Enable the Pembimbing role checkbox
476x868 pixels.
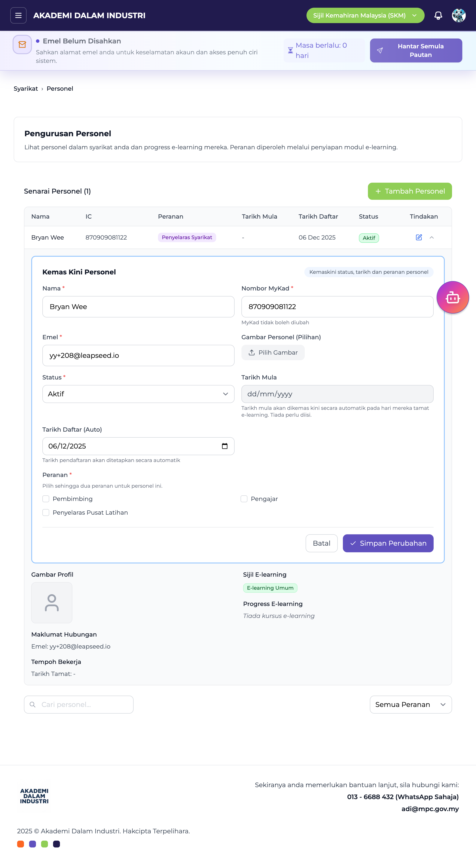[x=46, y=499]
